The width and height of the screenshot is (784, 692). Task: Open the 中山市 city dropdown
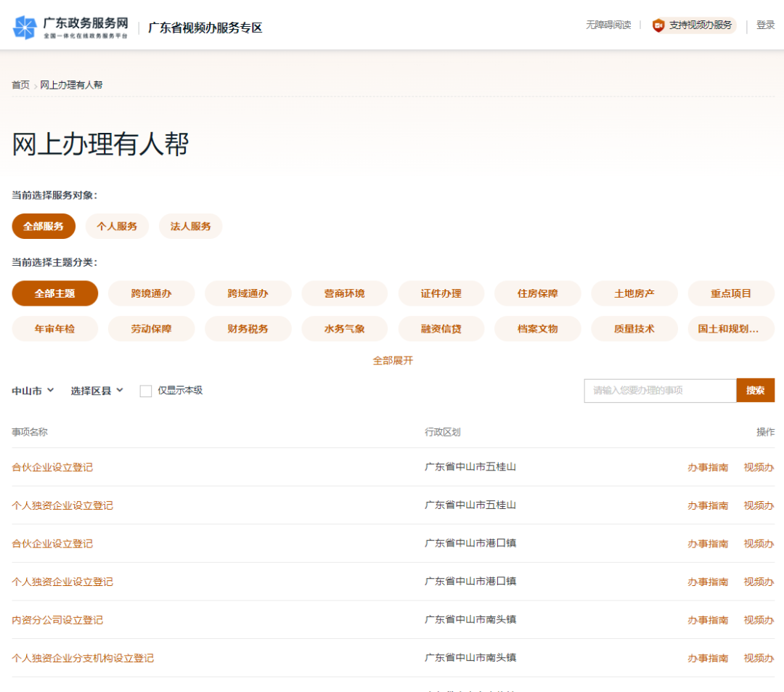coord(33,391)
